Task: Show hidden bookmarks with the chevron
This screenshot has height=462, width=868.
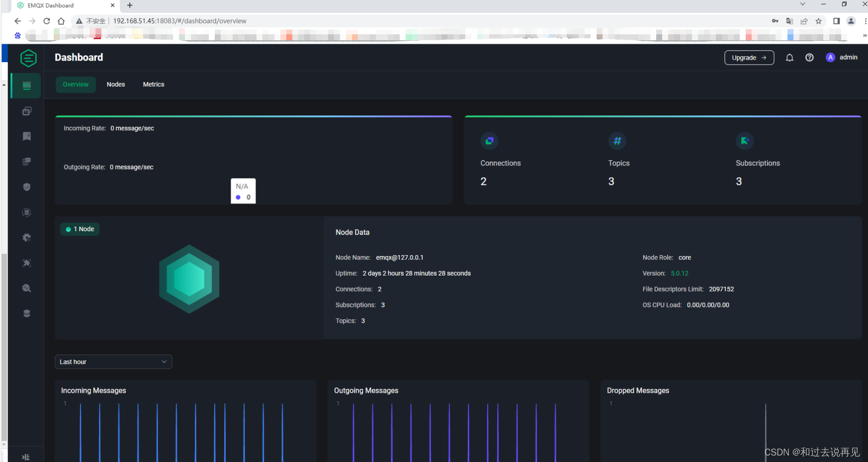Action: tap(865, 35)
